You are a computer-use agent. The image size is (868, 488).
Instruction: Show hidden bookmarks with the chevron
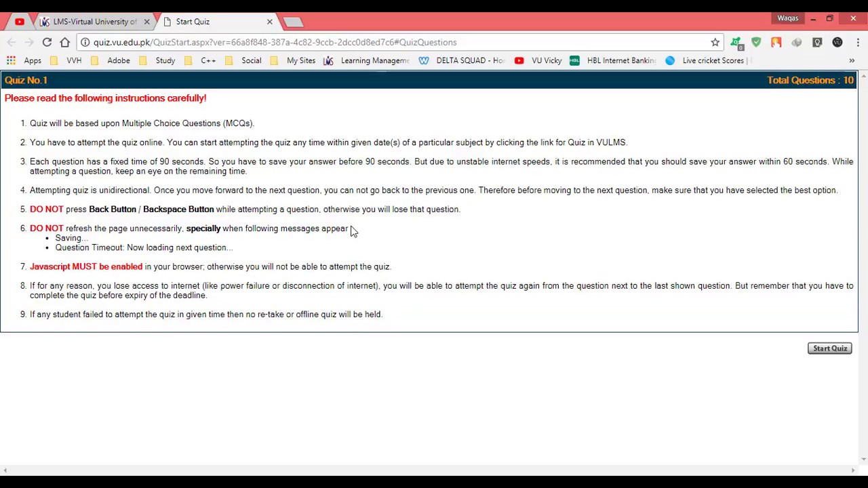click(x=852, y=60)
